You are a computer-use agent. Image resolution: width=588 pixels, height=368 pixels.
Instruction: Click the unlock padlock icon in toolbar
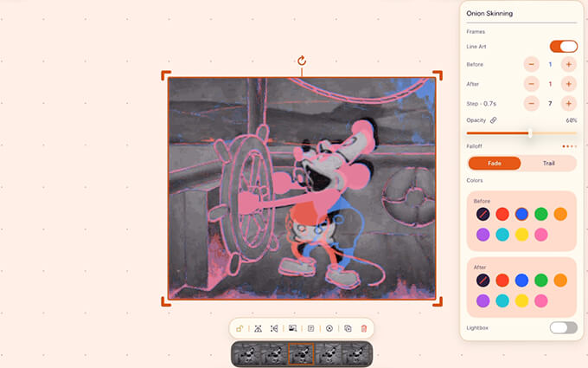(240, 328)
